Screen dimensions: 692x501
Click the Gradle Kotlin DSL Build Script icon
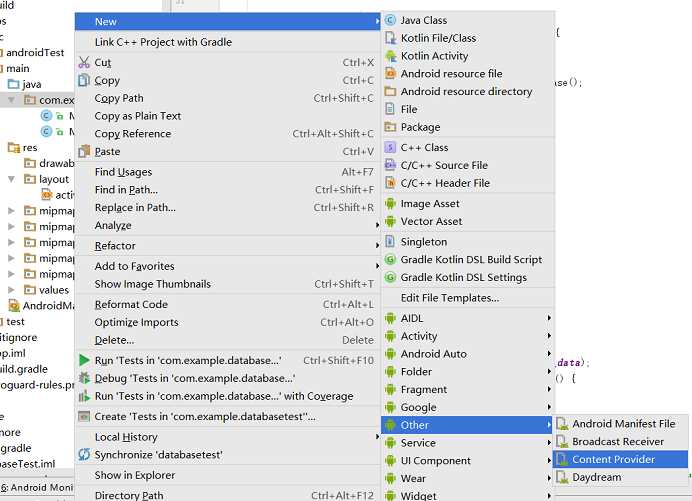390,260
